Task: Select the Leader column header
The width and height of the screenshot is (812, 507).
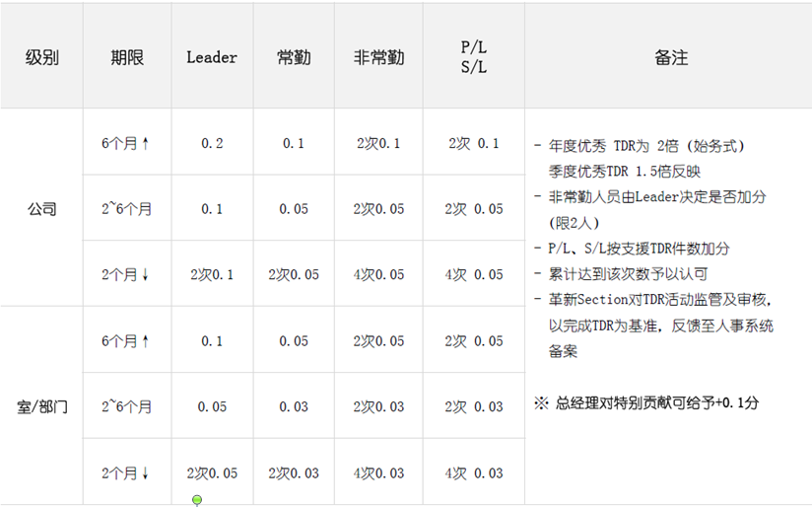Action: pos(212,58)
